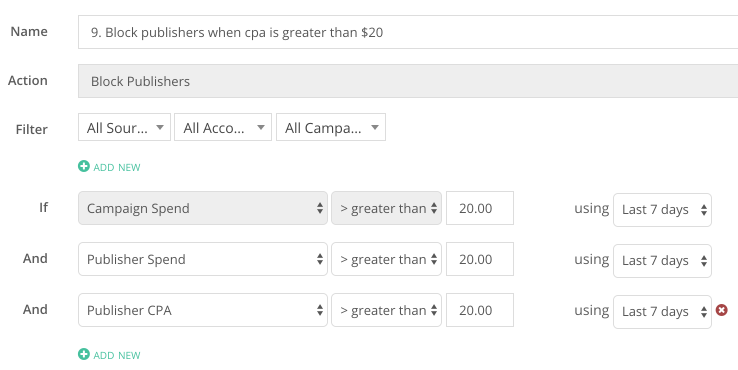This screenshot has width=738, height=370.
Task: Open the All Accounts filter dropdown
Action: pos(223,127)
